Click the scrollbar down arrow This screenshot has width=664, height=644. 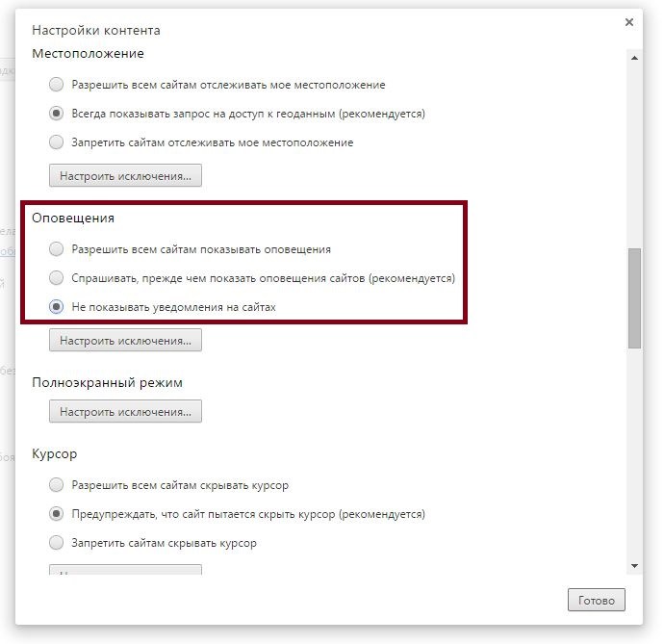click(634, 566)
